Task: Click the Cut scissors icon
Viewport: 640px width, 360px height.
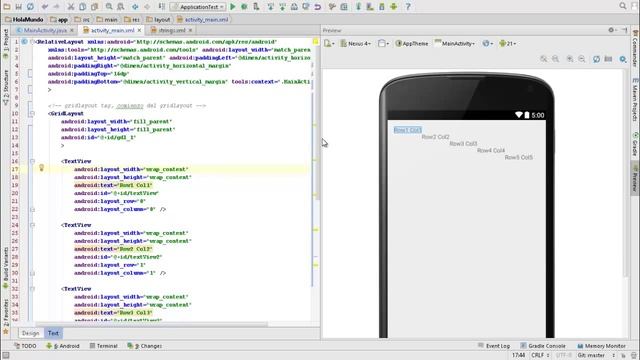Action: click(71, 7)
